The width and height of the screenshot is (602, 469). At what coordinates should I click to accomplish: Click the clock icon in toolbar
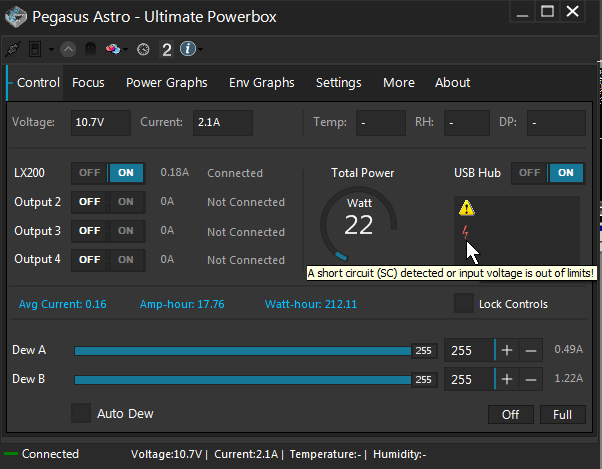[x=143, y=50]
